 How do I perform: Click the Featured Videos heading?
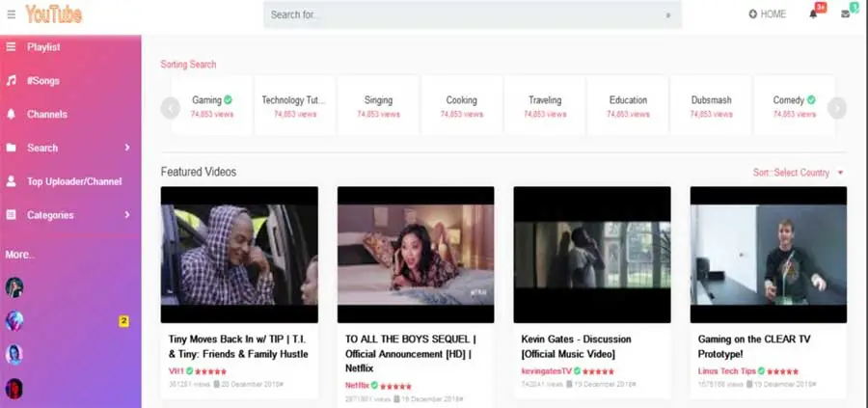click(x=199, y=172)
